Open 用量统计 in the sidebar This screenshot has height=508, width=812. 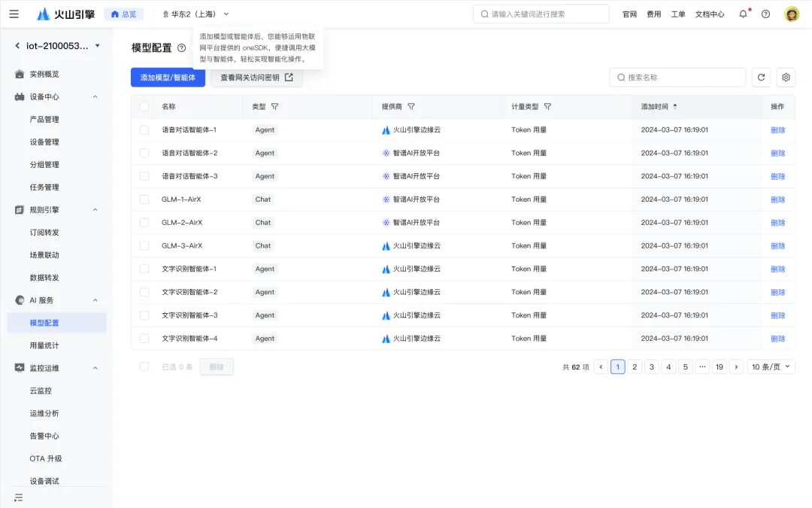tap(44, 345)
